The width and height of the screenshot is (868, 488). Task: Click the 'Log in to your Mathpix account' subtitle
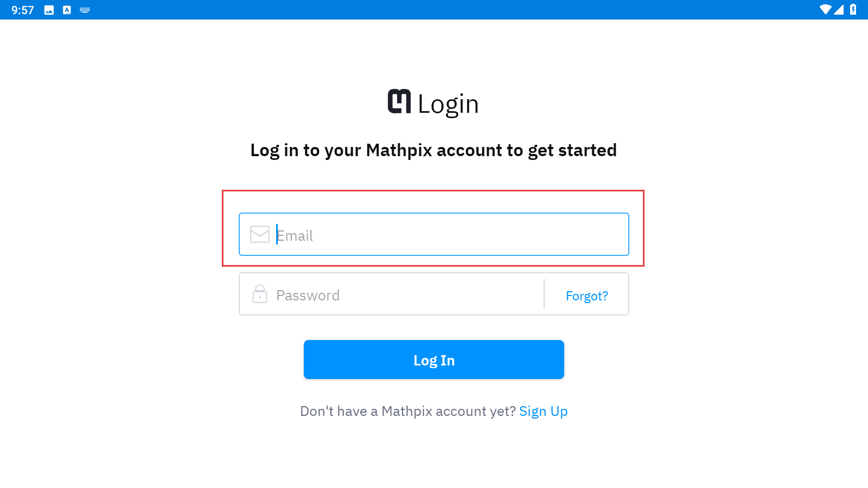click(433, 150)
